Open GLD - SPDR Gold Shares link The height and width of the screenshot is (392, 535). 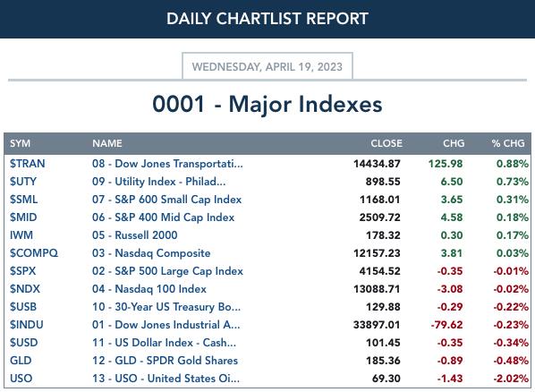pyautogui.click(x=165, y=361)
